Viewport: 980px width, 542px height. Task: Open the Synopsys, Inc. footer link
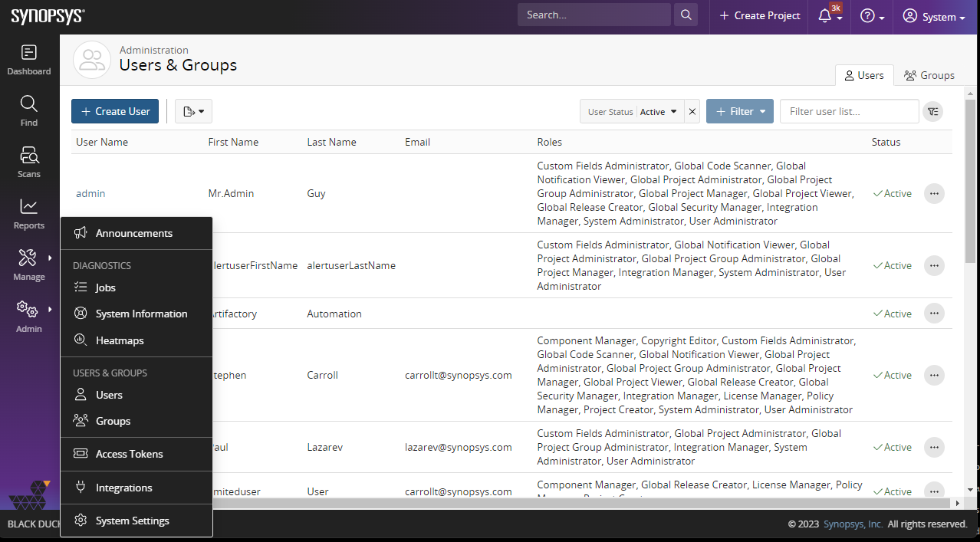(x=853, y=524)
